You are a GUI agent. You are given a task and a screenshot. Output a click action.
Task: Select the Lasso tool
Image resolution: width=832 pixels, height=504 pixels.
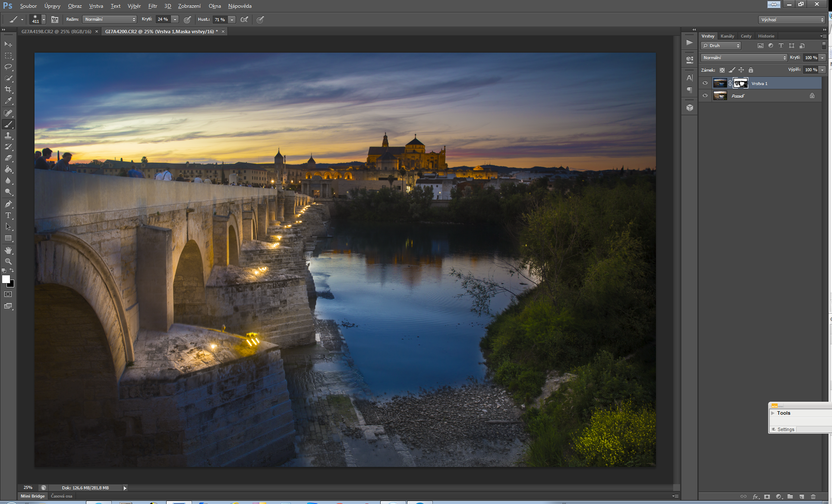(8, 67)
